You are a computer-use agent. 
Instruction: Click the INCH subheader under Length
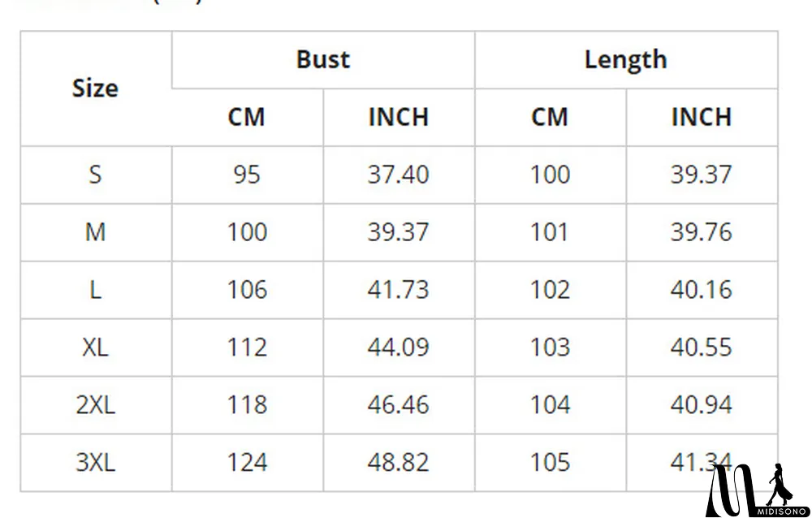[x=701, y=117]
